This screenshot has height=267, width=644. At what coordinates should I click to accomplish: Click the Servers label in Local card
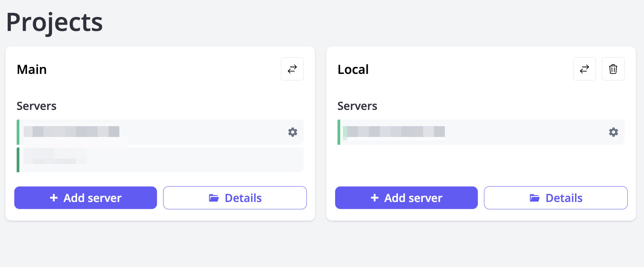(357, 106)
